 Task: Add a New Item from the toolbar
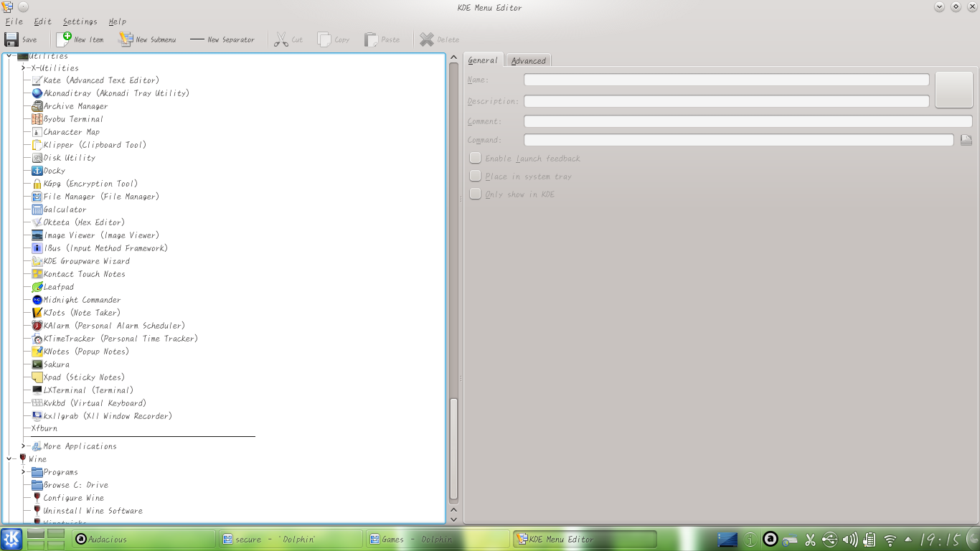80,39
